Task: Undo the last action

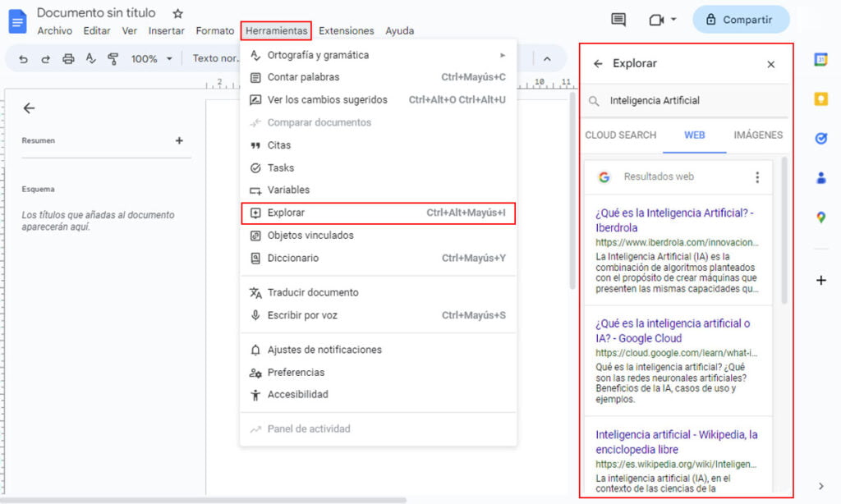Action: (23, 59)
